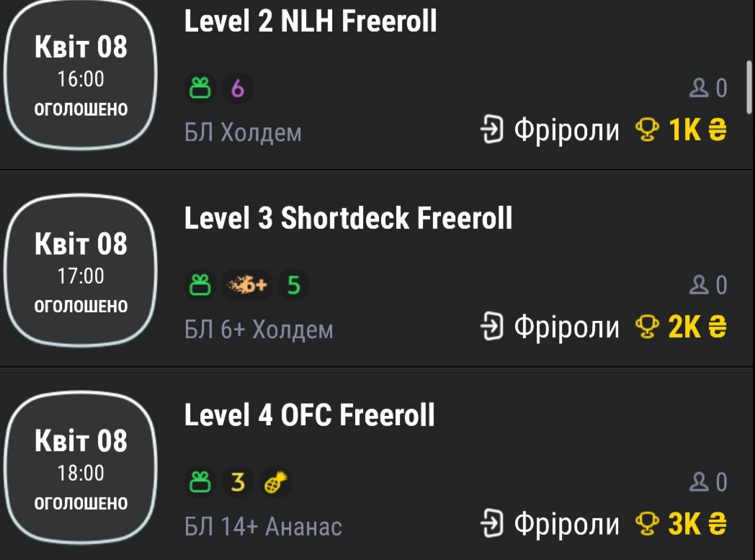Click Фріроли in the Level 2 NLH row

566,130
